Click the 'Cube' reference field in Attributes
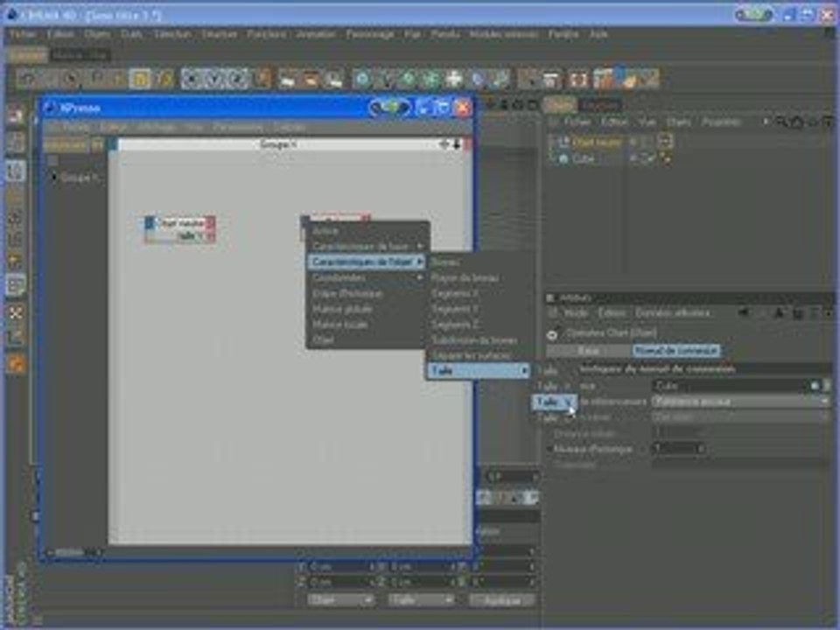This screenshot has width=840, height=630. (731, 385)
